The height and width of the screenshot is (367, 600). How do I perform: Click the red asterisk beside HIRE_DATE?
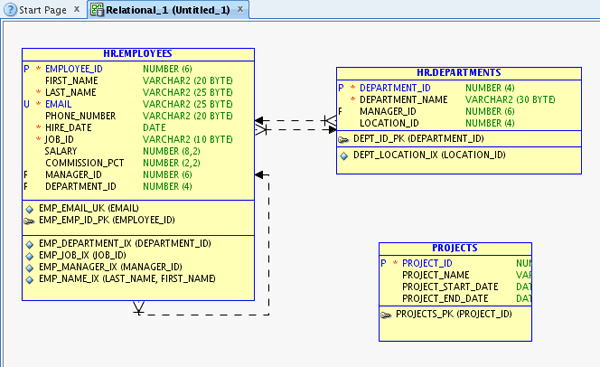coord(38,127)
